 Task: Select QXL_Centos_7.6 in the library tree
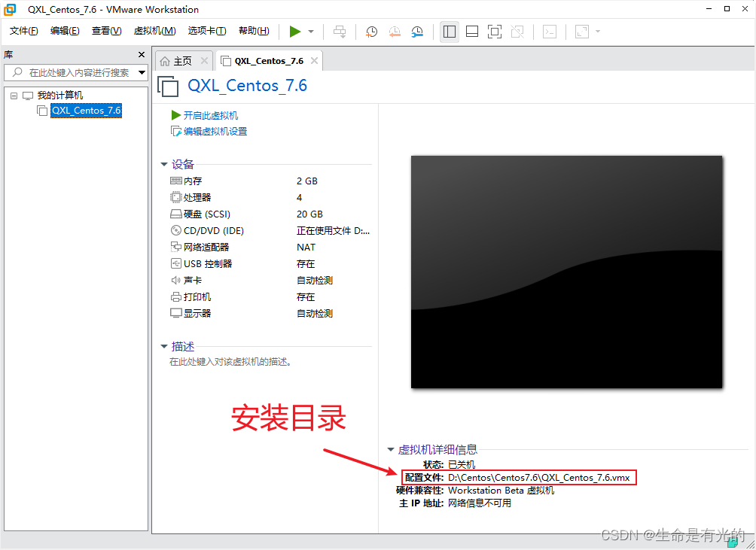click(87, 111)
